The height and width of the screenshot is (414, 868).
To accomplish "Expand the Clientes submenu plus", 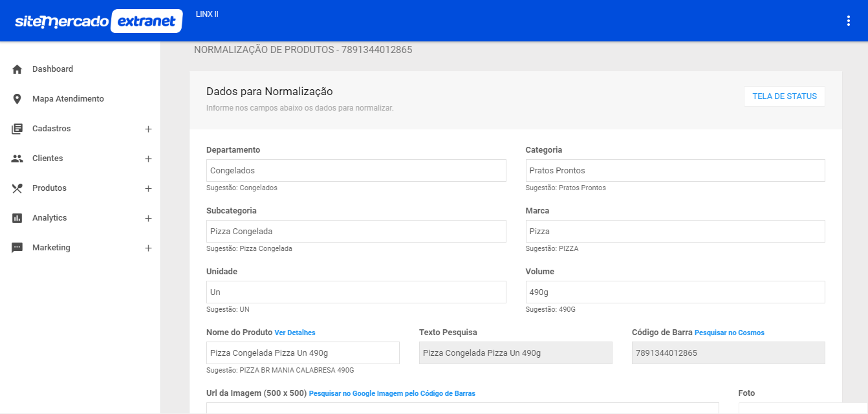I will [x=148, y=159].
